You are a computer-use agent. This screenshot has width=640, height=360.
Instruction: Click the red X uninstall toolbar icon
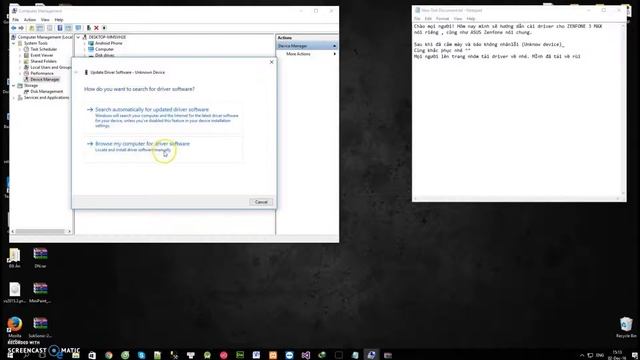pyautogui.click(x=96, y=28)
